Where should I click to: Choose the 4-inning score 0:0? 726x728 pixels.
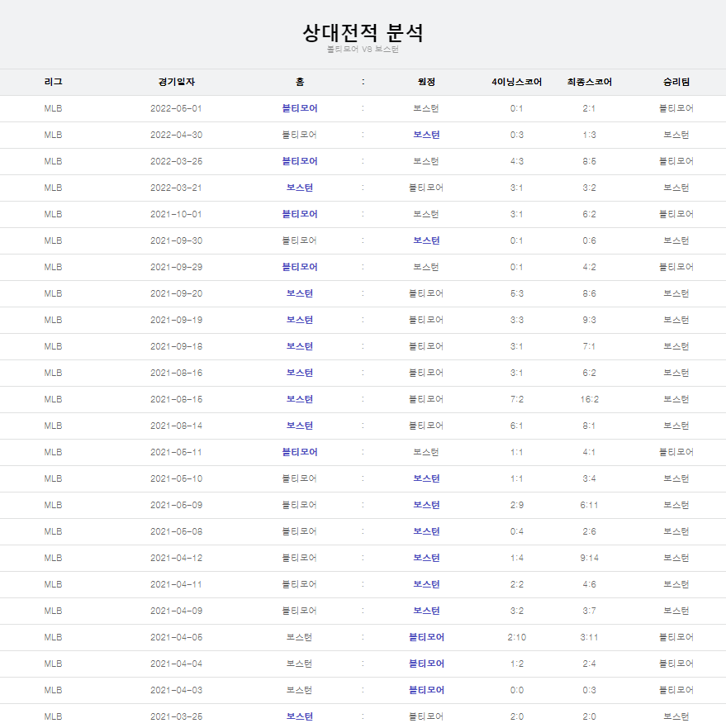coord(517,690)
